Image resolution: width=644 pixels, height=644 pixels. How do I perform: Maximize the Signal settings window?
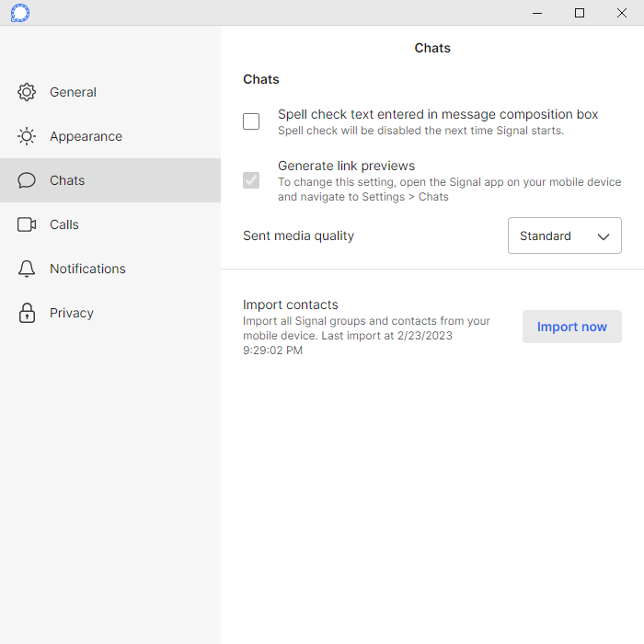579,13
